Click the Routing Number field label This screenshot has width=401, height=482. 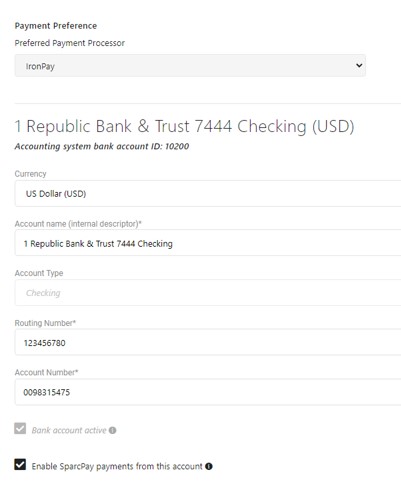45,323
